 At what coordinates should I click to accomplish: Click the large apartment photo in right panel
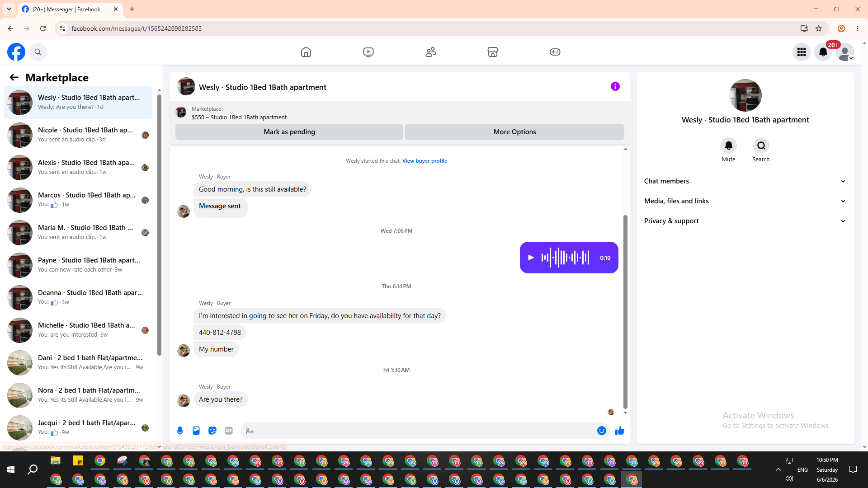coord(745,95)
